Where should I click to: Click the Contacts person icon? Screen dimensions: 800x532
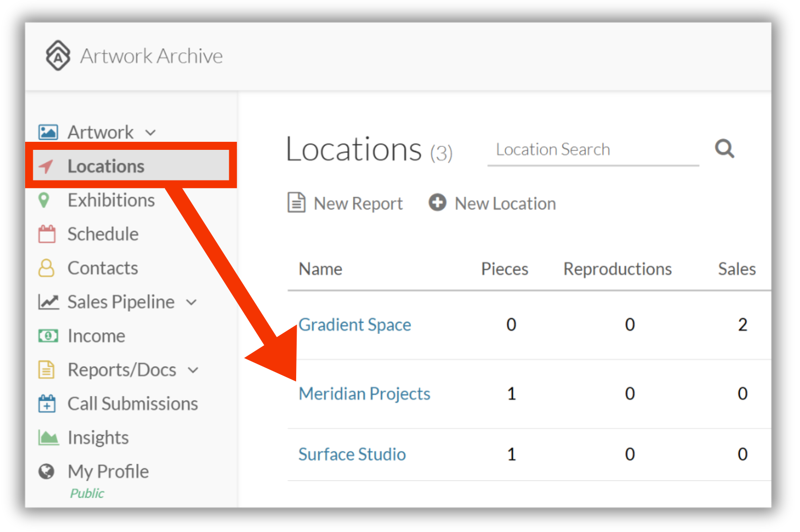tap(46, 268)
